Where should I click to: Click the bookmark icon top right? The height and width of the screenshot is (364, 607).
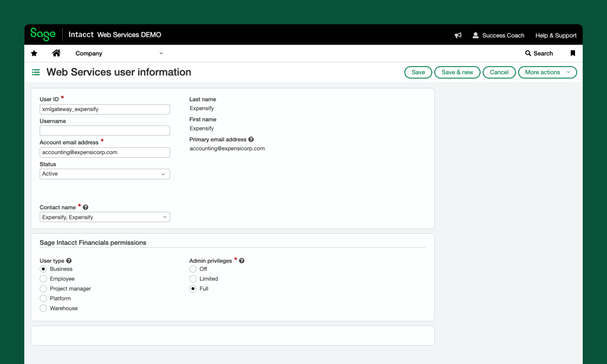pos(573,53)
